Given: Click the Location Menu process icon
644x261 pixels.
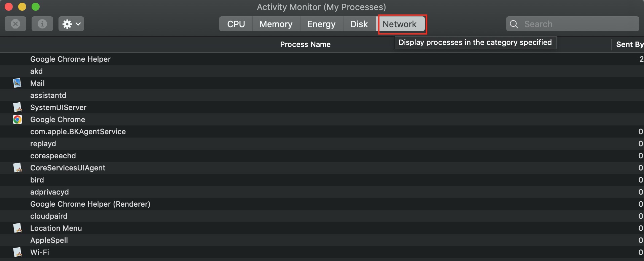Looking at the screenshot, I should coord(17,228).
